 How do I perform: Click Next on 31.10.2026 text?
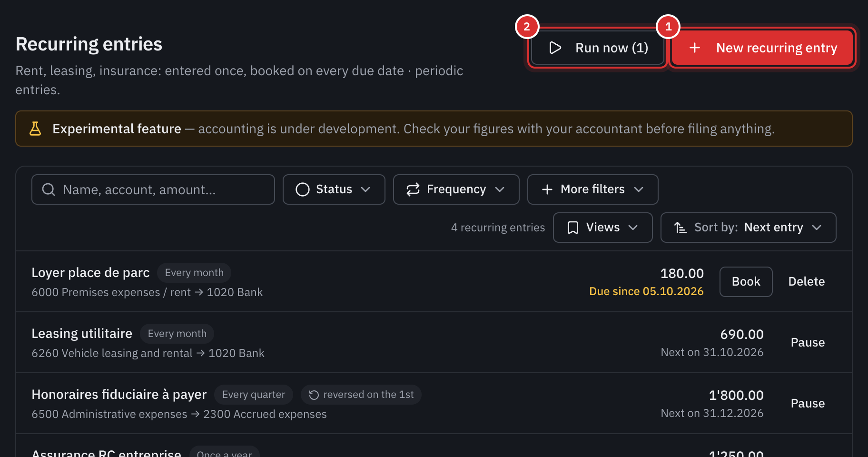coord(712,352)
